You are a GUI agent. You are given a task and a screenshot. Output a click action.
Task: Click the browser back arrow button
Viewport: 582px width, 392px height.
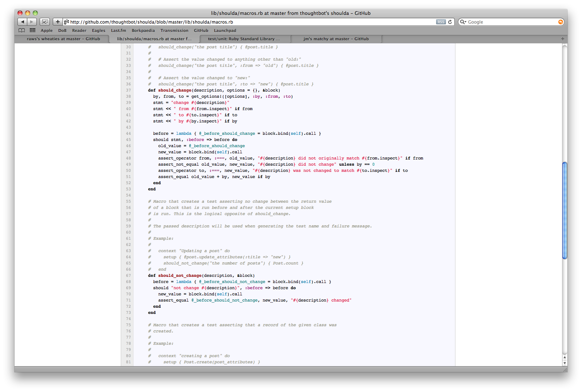coord(23,22)
